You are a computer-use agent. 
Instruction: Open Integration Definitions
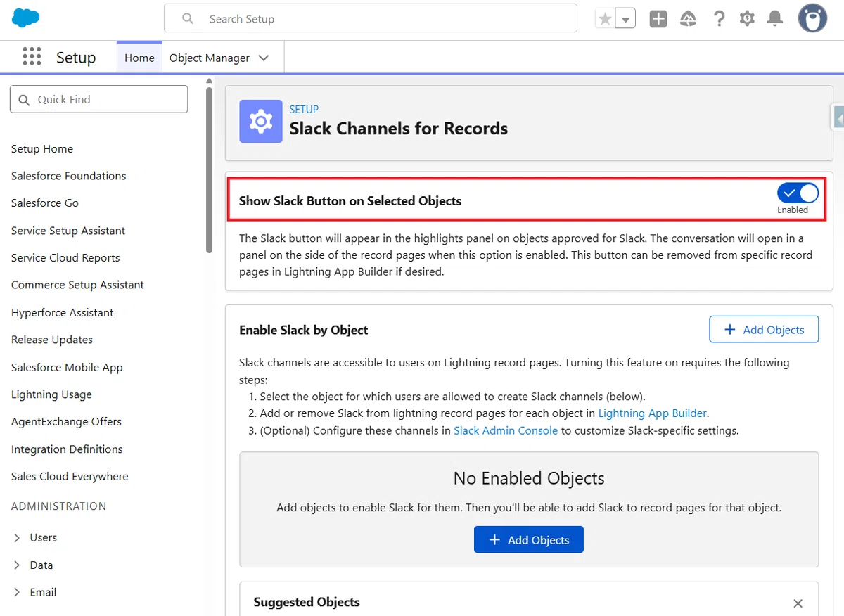[x=67, y=449]
